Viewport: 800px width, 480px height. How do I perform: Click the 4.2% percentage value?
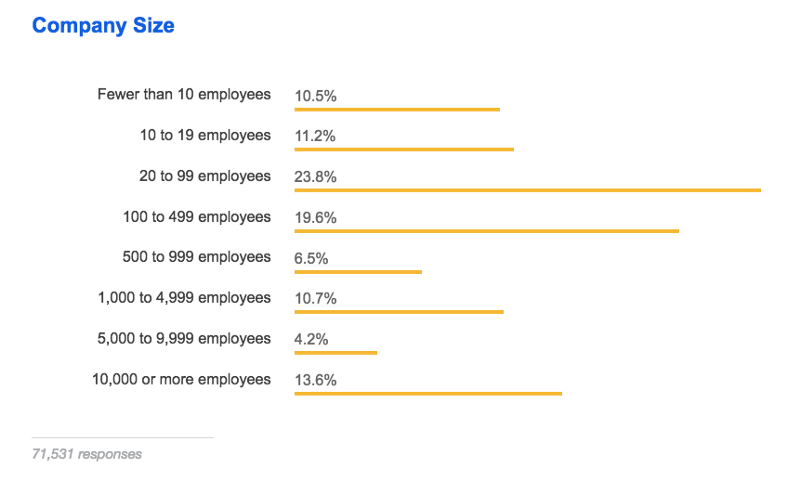point(311,340)
